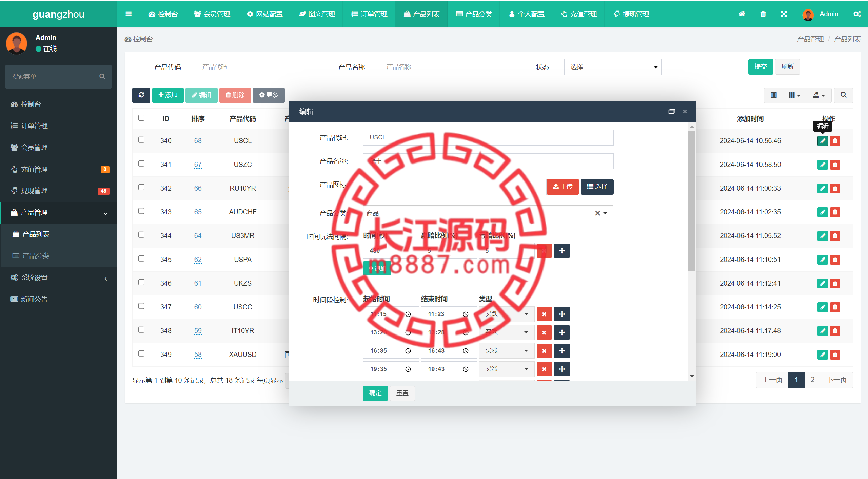The height and width of the screenshot is (479, 868).
Task: Open the 网站配置 top tab
Action: coord(264,14)
